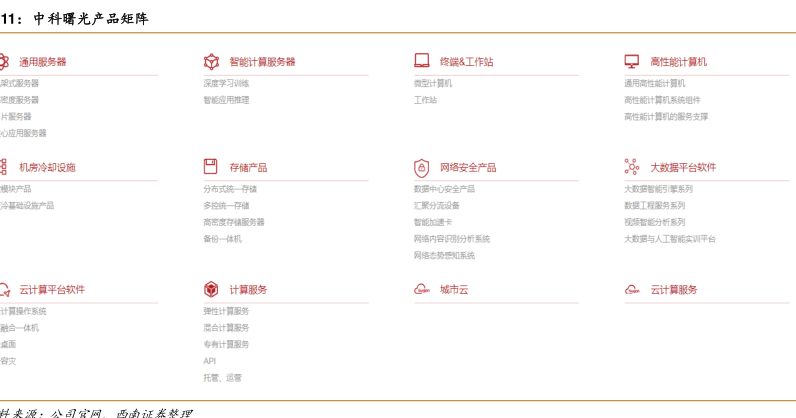Viewport: 796px width, 418px height.
Task: Click the monitor icon beside 高性能计算机
Action: coord(632,61)
